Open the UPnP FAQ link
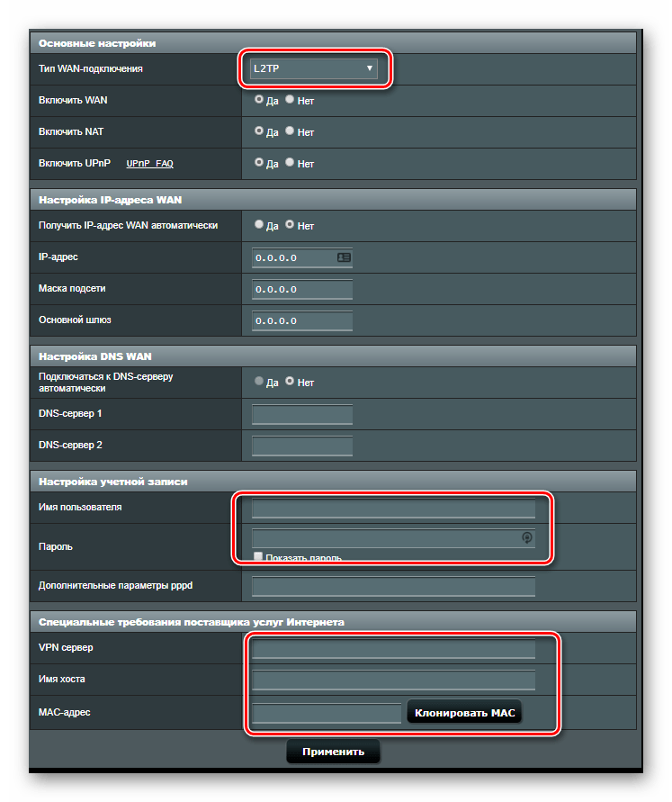Image resolution: width=672 pixels, height=802 pixels. click(x=149, y=164)
